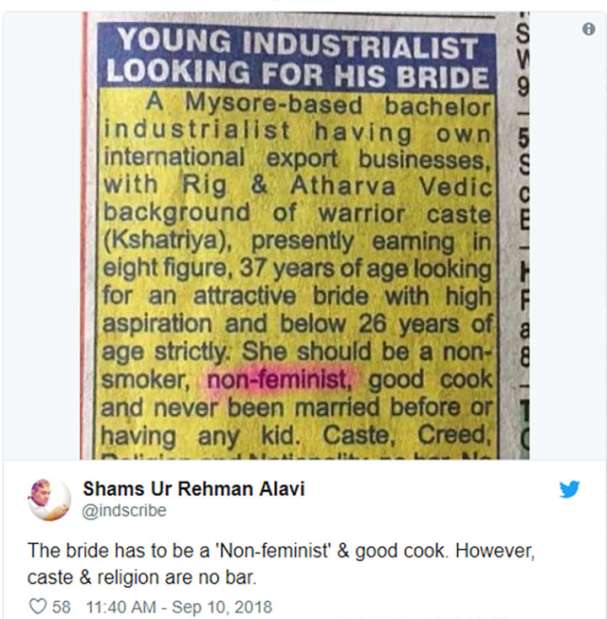Click 'good cook' in the clipping
607x619 pixels.
[x=430, y=380]
